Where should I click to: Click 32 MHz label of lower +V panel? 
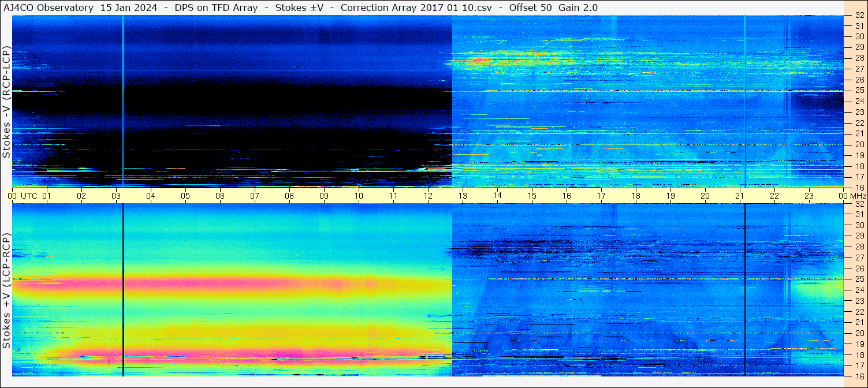(859, 204)
